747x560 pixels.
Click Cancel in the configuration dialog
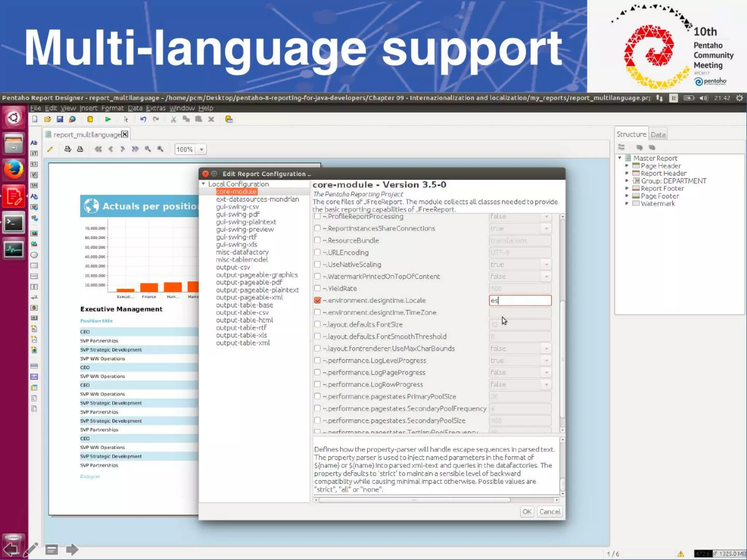[x=550, y=512]
